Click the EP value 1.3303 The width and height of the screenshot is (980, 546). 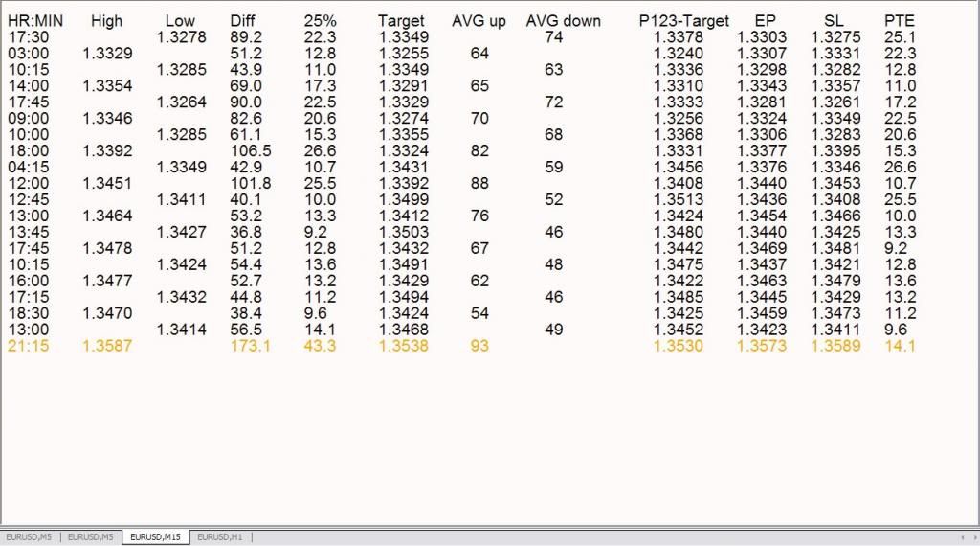point(761,37)
